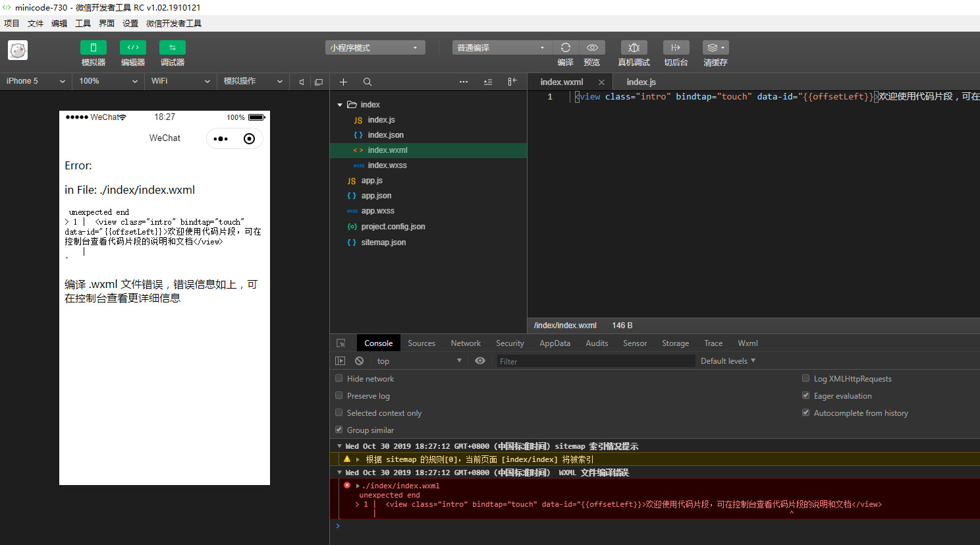This screenshot has height=545, width=980.
Task: Click the file tree sort/indent icon
Action: click(488, 82)
